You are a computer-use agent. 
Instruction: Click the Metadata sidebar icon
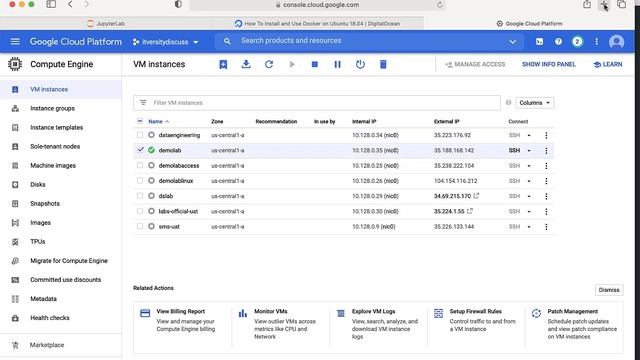15,299
